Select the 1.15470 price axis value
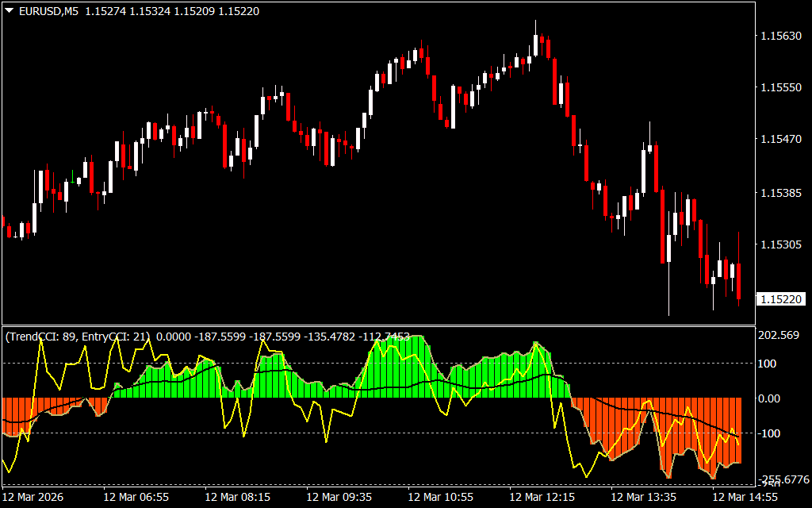 780,140
